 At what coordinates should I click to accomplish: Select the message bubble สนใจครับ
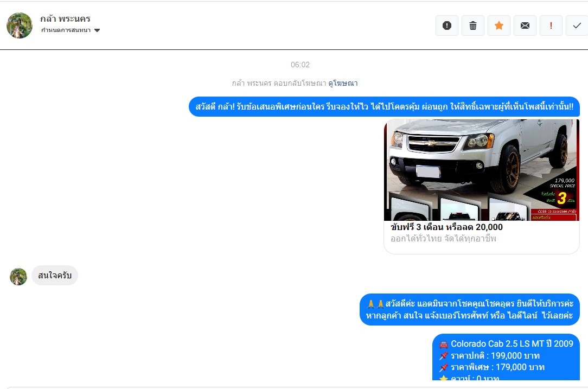tap(55, 276)
